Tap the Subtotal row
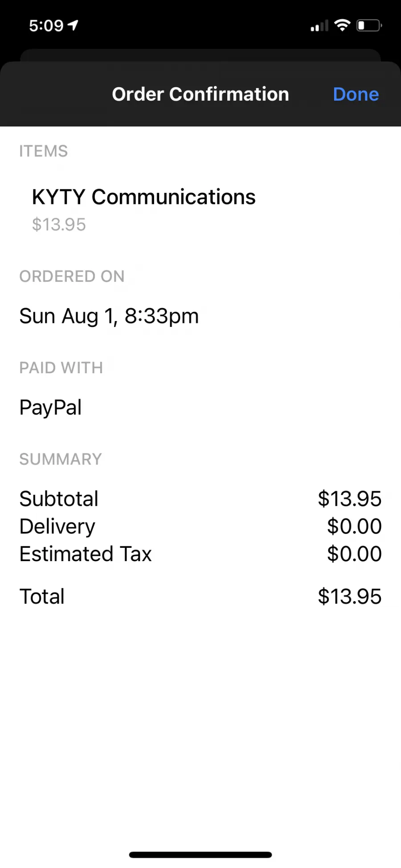This screenshot has width=401, height=868. (x=200, y=499)
